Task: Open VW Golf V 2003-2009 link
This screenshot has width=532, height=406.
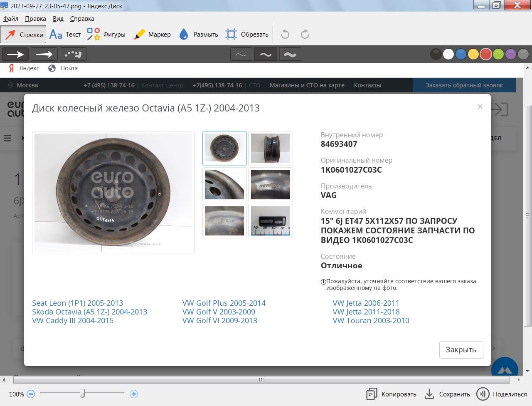Action: coord(219,312)
